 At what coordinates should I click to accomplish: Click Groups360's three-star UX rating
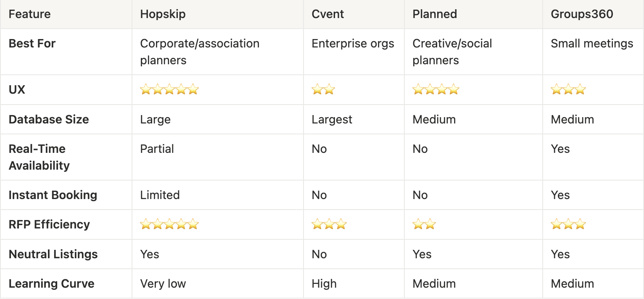pyautogui.click(x=568, y=89)
